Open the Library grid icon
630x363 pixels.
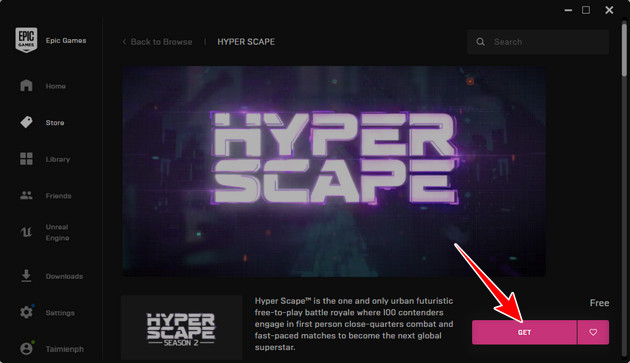(26, 159)
